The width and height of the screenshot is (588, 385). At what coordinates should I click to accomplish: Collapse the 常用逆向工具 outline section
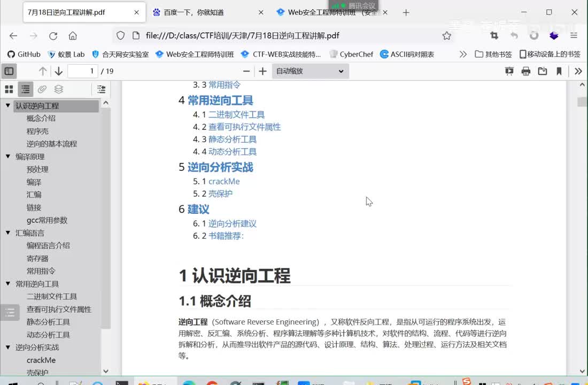(x=8, y=283)
